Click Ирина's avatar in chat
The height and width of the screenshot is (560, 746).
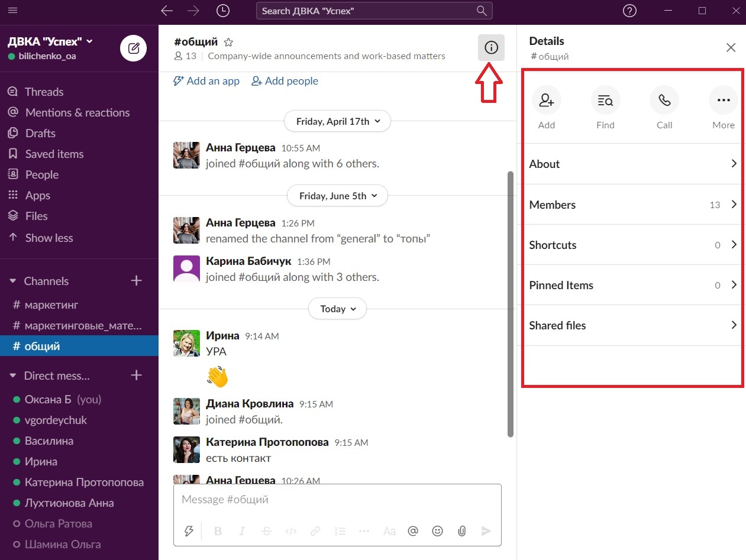(x=186, y=343)
